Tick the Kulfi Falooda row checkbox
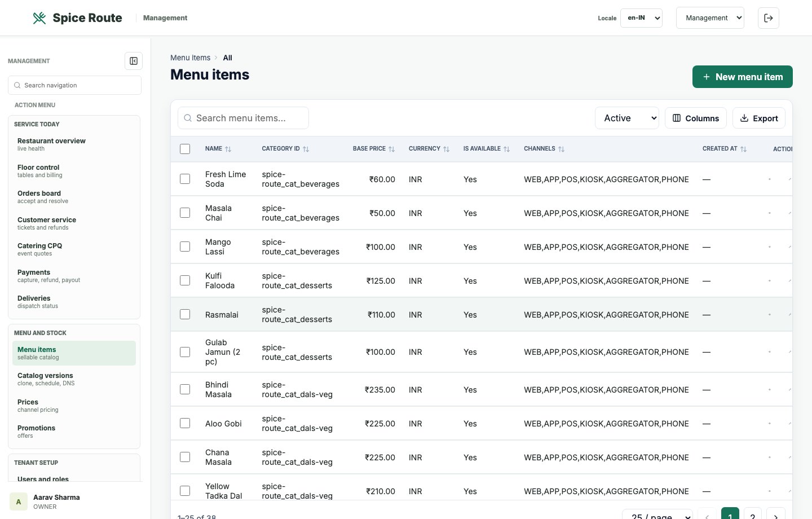Viewport: 812px width, 519px height. tap(185, 280)
